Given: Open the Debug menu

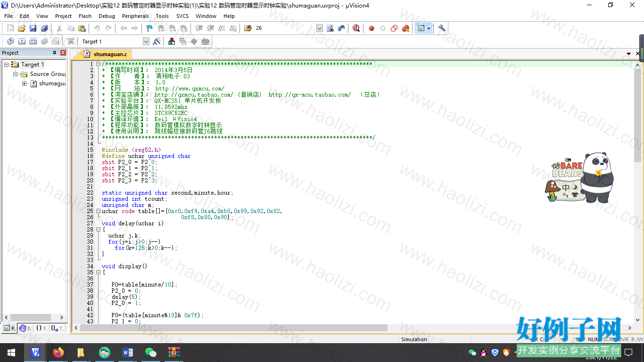Looking at the screenshot, I should click(107, 16).
